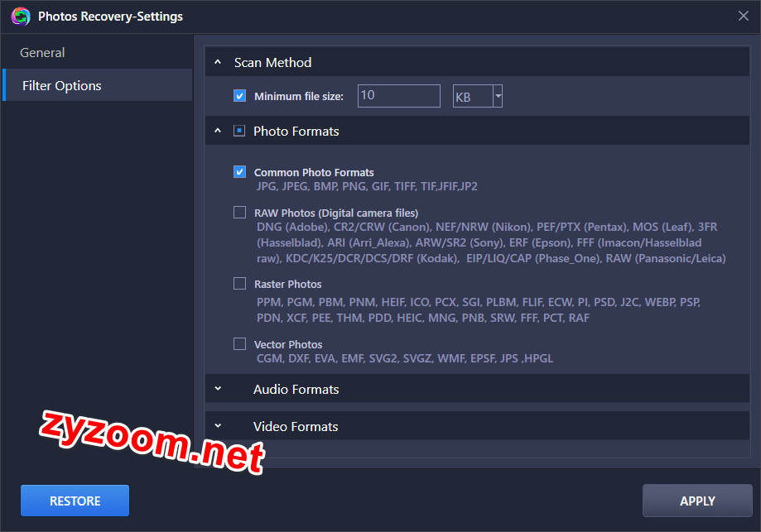Click the Audio Formats heading label
761x532 pixels.
click(296, 390)
